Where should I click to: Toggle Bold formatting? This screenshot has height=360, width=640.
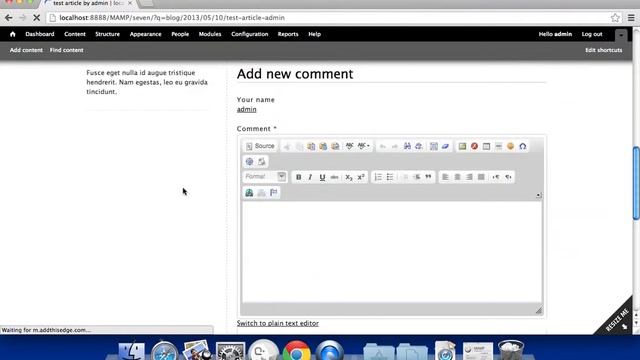tap(298, 177)
